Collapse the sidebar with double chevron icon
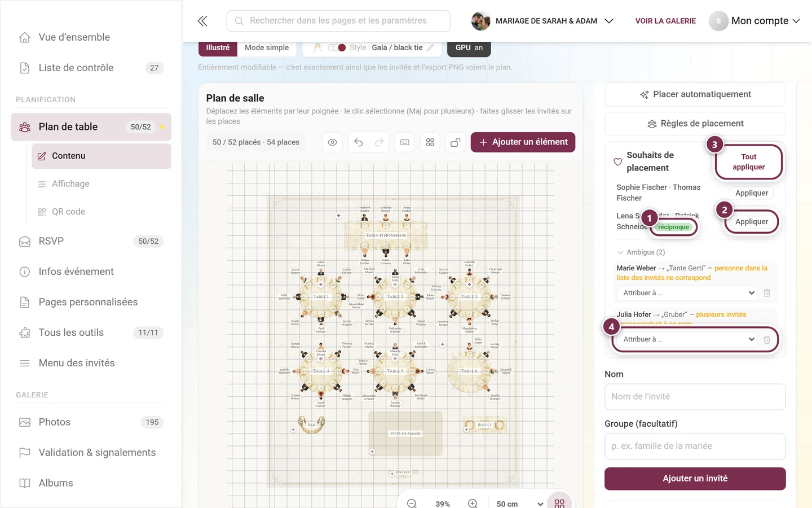This screenshot has width=812, height=508. (202, 21)
